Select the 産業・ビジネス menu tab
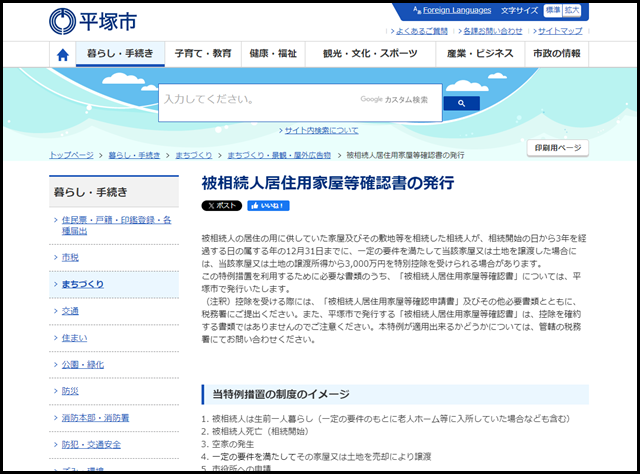The height and width of the screenshot is (474, 640). pos(480,53)
